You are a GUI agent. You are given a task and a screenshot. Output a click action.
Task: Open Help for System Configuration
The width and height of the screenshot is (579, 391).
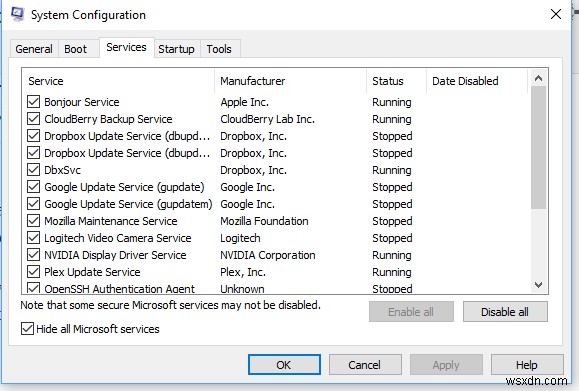point(527,365)
